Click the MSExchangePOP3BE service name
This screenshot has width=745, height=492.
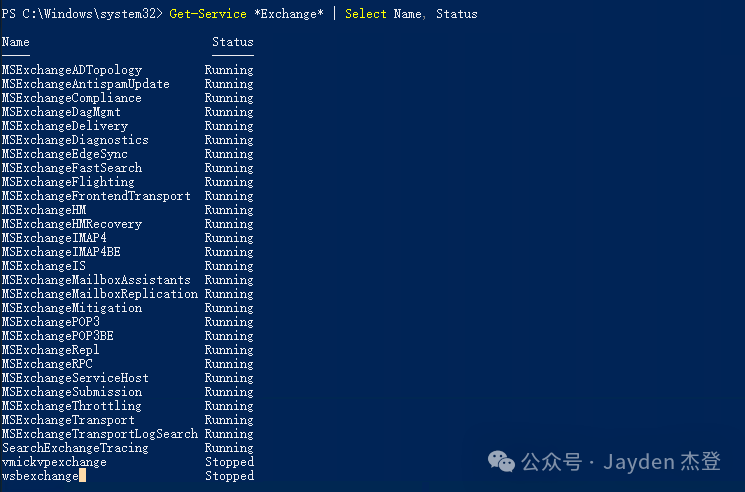tap(58, 336)
